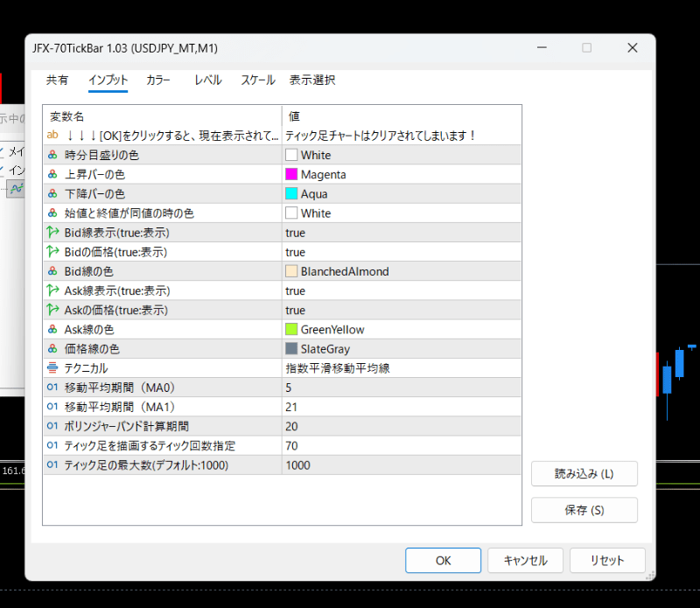
Task: Click the integer icon beside ボリンジャーバンド計算期間
Action: tap(52, 426)
